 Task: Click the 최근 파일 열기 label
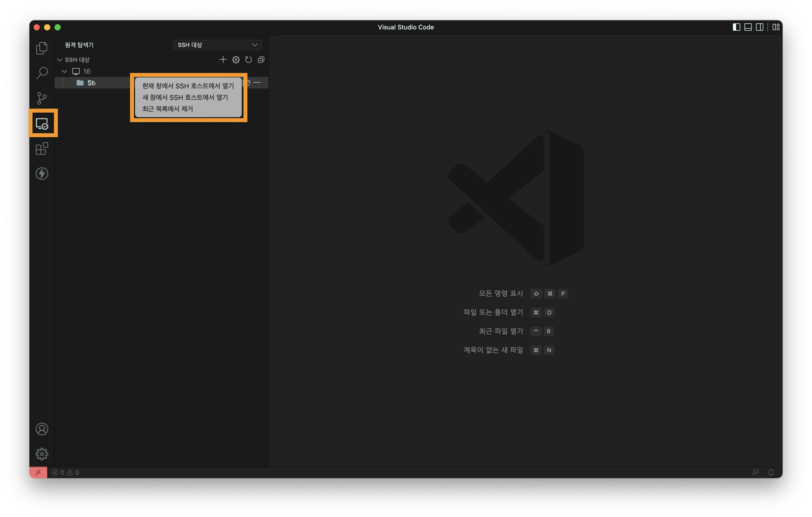501,331
